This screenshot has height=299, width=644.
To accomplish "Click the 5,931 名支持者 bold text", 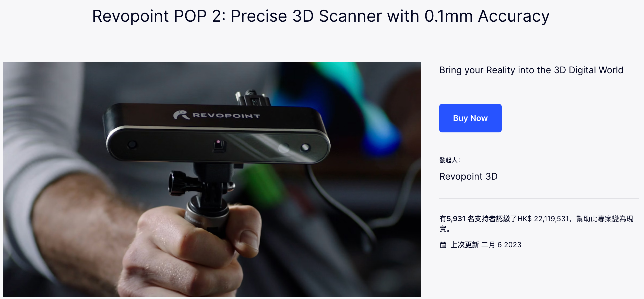I will pyautogui.click(x=471, y=219).
